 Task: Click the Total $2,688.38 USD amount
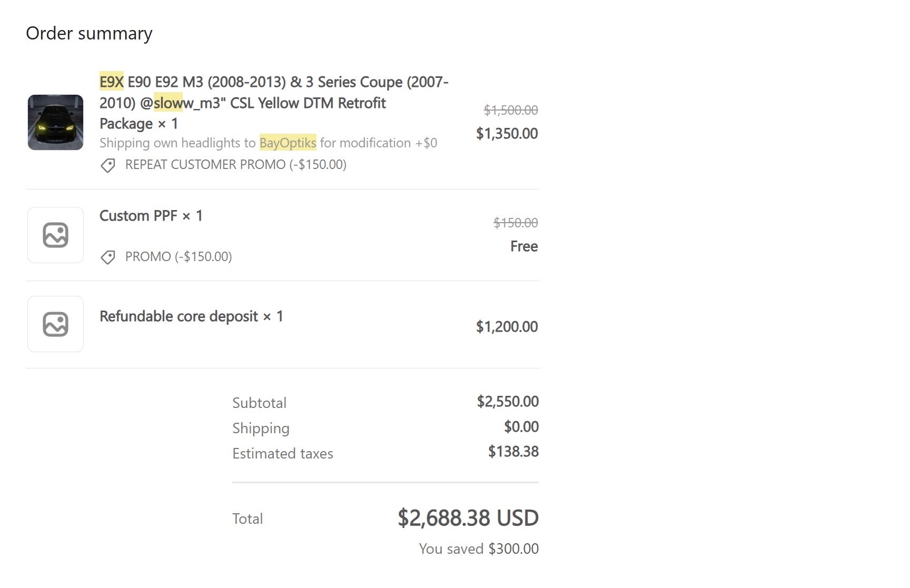[468, 518]
